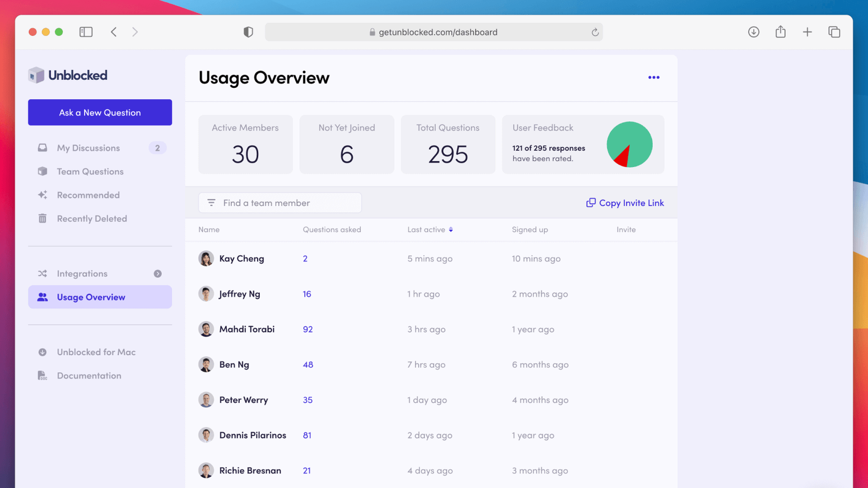Click the Ask a New Question button
This screenshot has height=488, width=868.
point(100,112)
